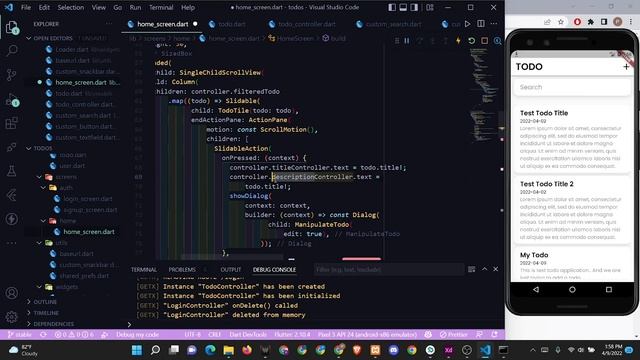Run the Dart file with play icon
This screenshot has height=360, width=640.
468,24
